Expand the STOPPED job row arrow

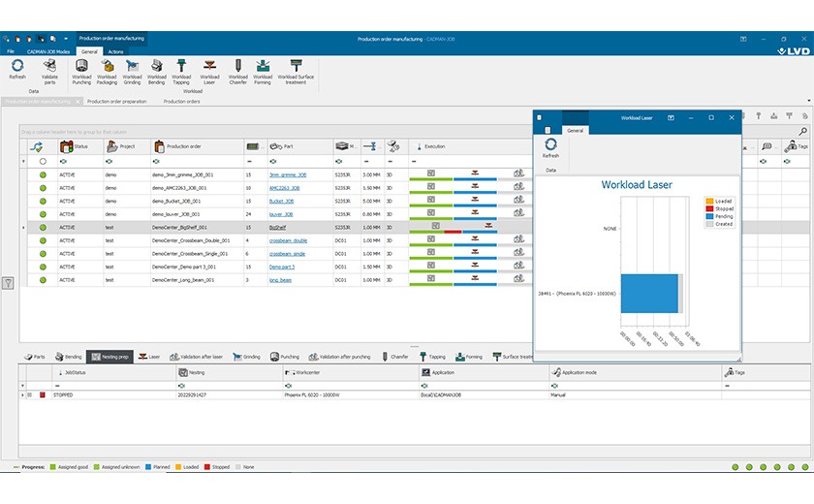tap(22, 395)
